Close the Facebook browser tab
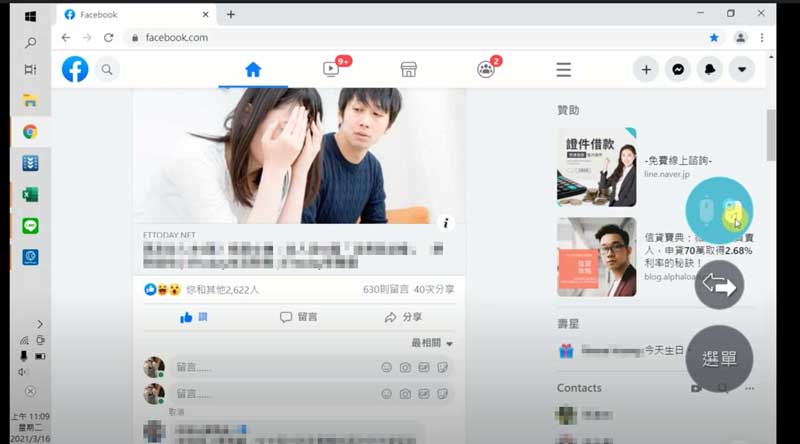Viewport: 800px width, 444px height. pyautogui.click(x=205, y=14)
